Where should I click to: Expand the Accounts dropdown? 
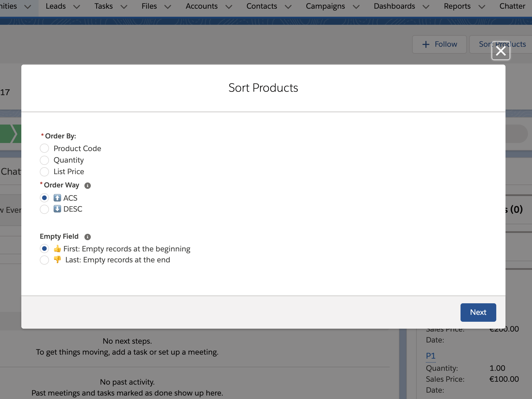point(229,6)
